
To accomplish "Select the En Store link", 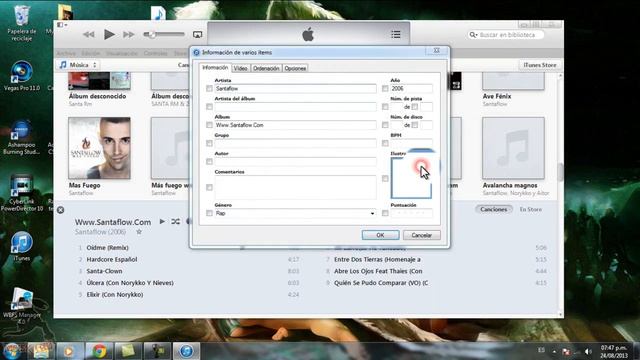I will click(531, 209).
